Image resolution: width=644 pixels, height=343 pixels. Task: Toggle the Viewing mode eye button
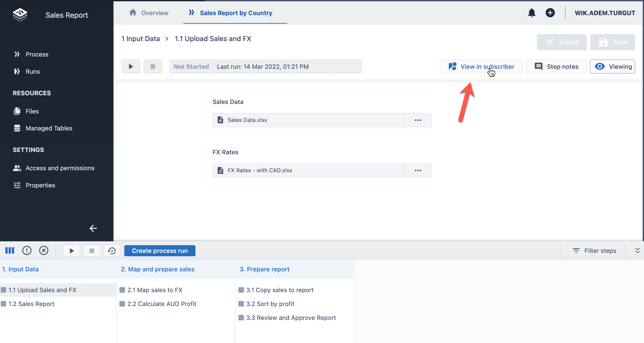point(612,67)
